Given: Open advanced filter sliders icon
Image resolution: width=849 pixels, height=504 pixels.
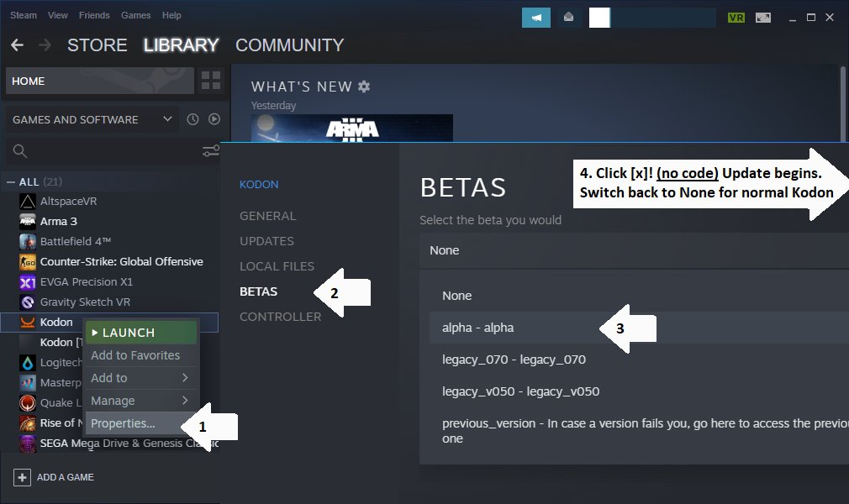Looking at the screenshot, I should coord(211,151).
